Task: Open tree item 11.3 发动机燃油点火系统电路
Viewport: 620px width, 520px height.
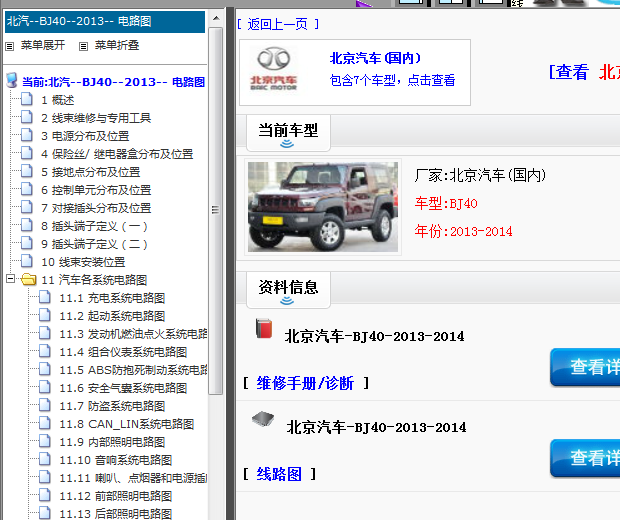Action: pos(133,334)
